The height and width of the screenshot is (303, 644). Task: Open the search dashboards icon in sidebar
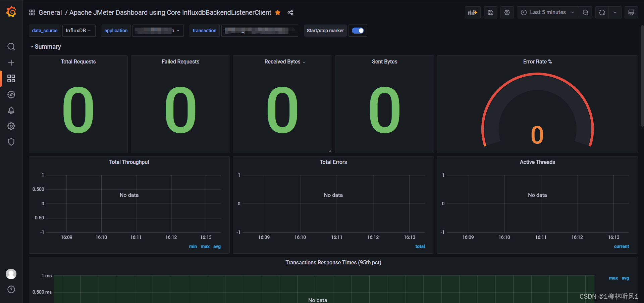(11, 46)
